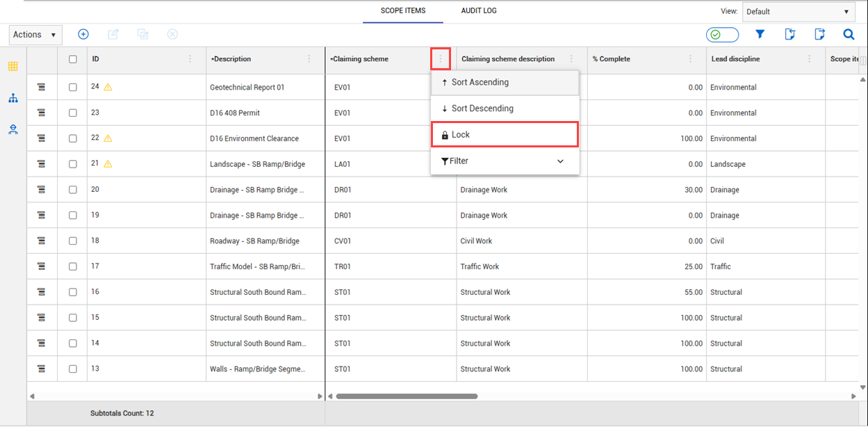
Task: Click the blue filter funnel icon
Action: click(760, 34)
